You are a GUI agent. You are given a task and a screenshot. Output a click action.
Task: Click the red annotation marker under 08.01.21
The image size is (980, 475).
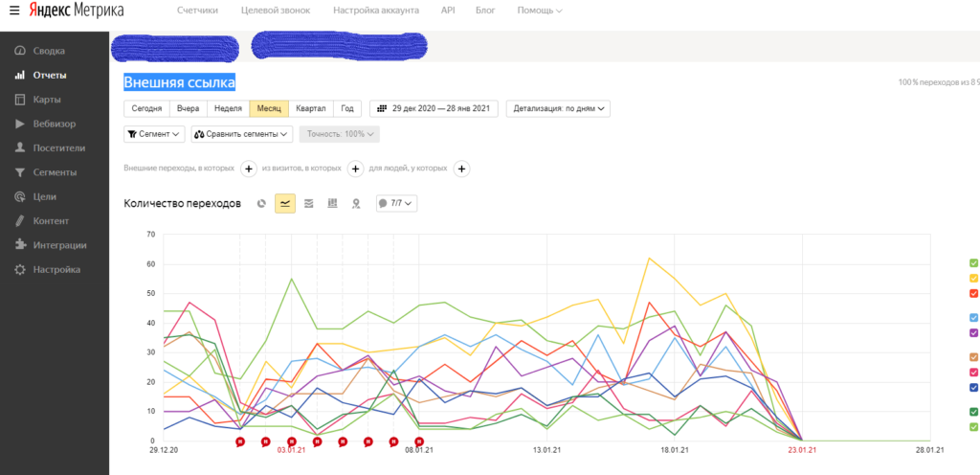coord(419,441)
